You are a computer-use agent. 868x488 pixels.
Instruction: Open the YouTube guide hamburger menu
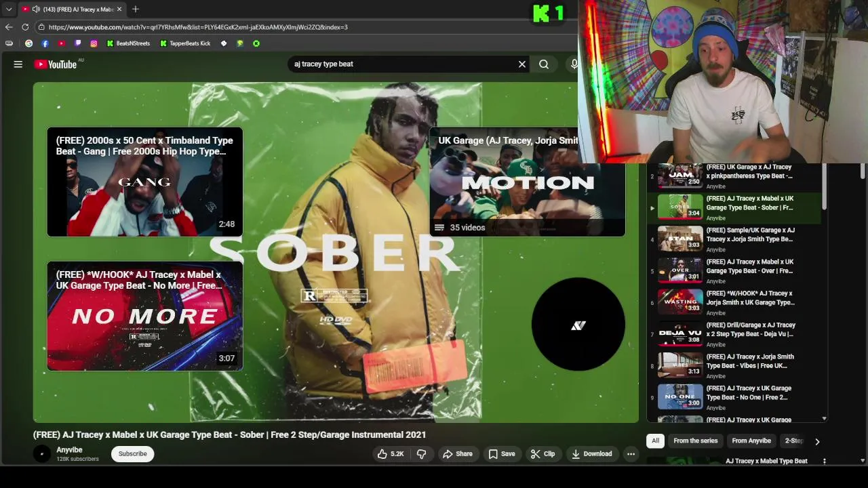(x=18, y=64)
